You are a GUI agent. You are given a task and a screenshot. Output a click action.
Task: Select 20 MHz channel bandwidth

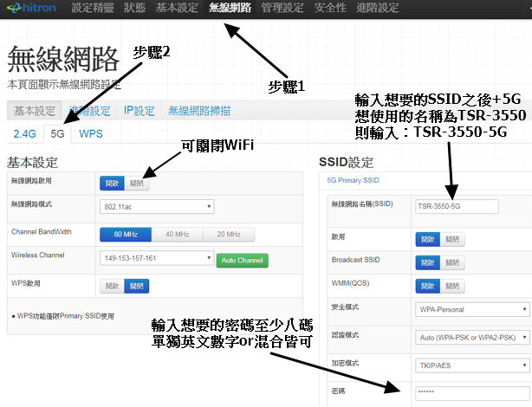point(229,235)
